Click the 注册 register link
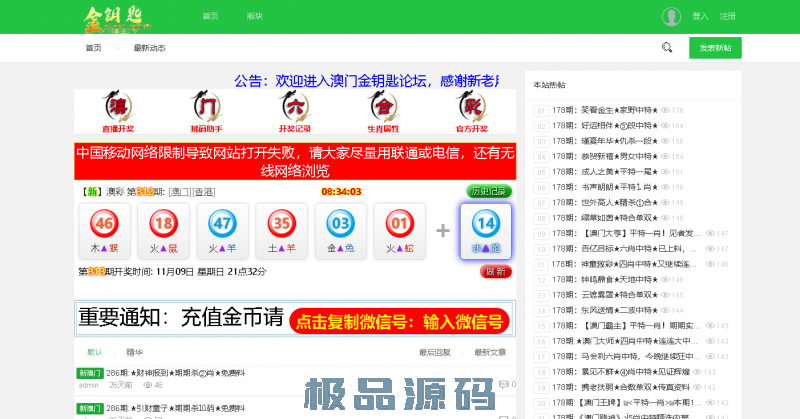This screenshot has height=419, width=800. point(728,17)
